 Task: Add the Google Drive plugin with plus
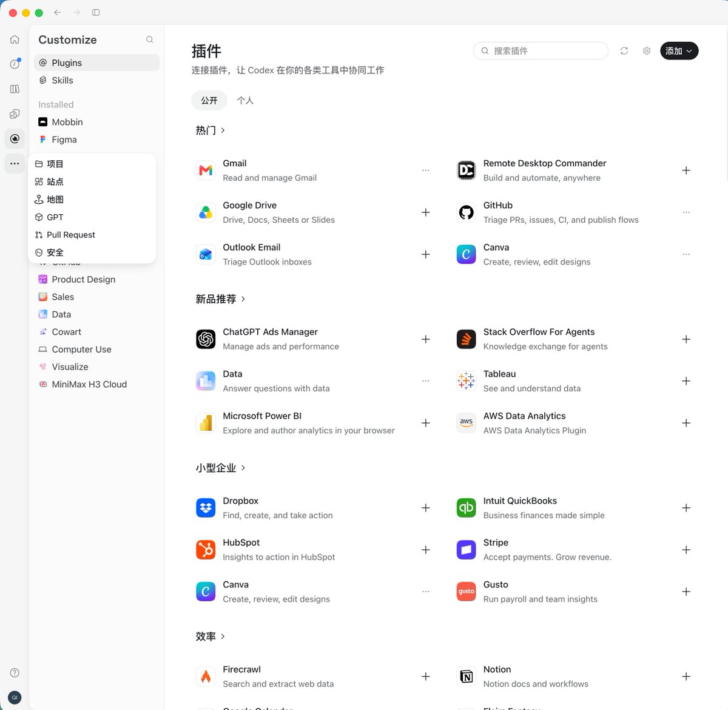(426, 212)
